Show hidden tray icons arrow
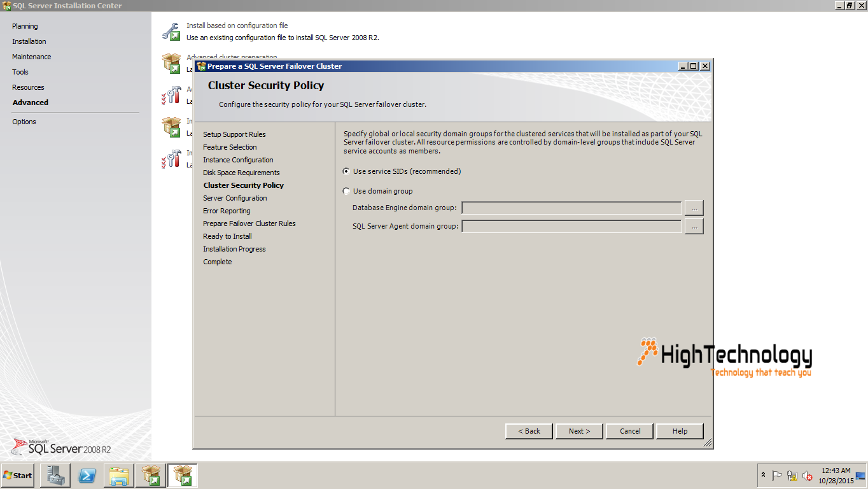Image resolution: width=868 pixels, height=489 pixels. coord(763,475)
